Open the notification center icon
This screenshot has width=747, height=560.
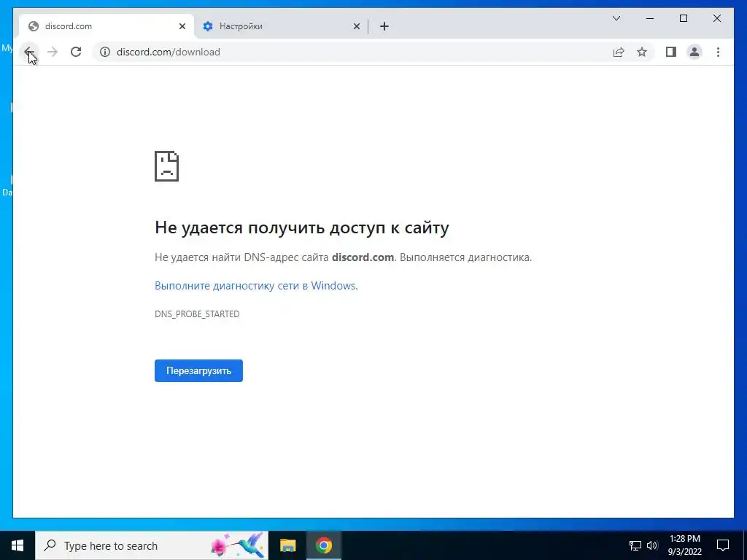[723, 545]
